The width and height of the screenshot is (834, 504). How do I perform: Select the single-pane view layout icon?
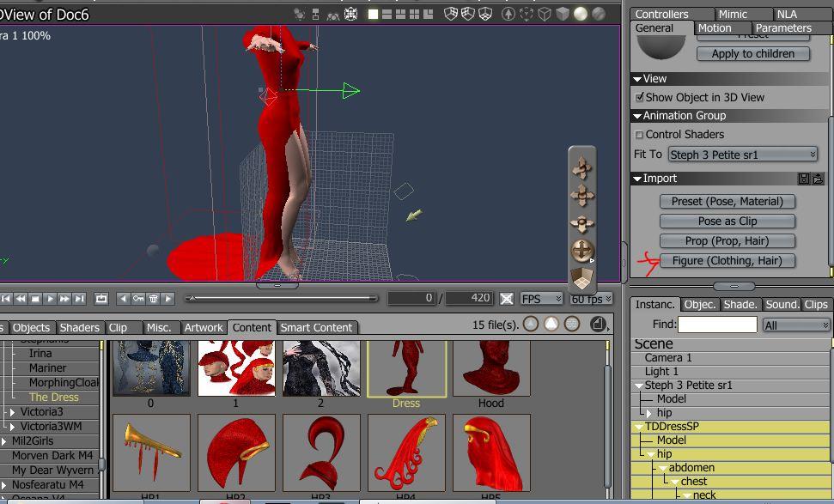click(x=373, y=14)
